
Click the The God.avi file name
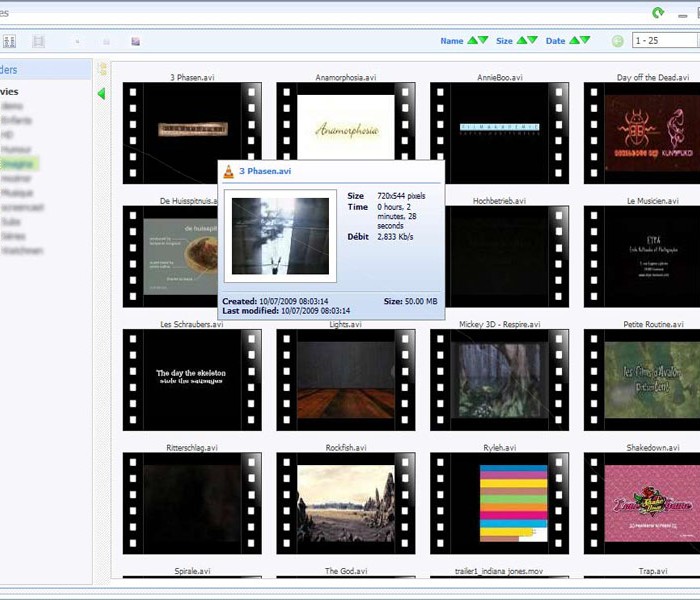tap(346, 571)
